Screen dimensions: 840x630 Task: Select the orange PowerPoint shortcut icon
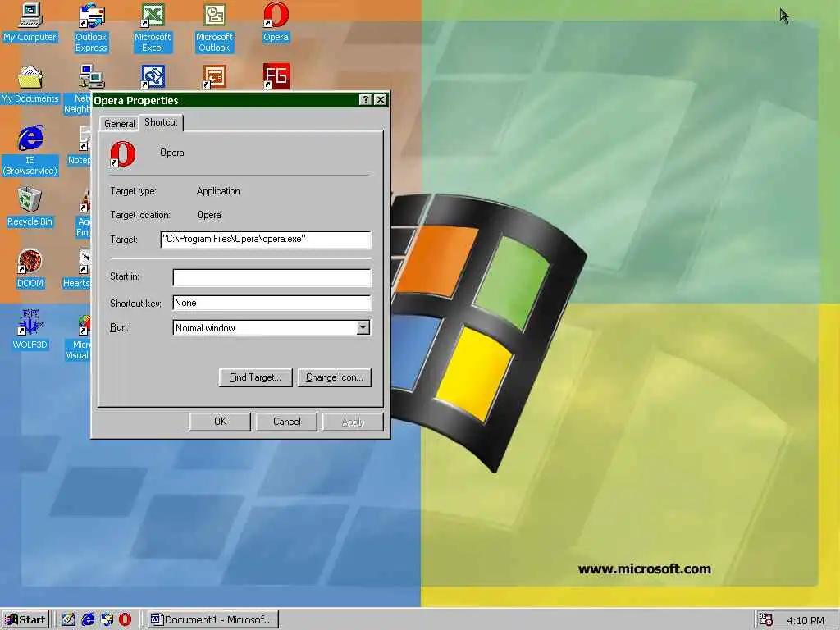pos(214,76)
